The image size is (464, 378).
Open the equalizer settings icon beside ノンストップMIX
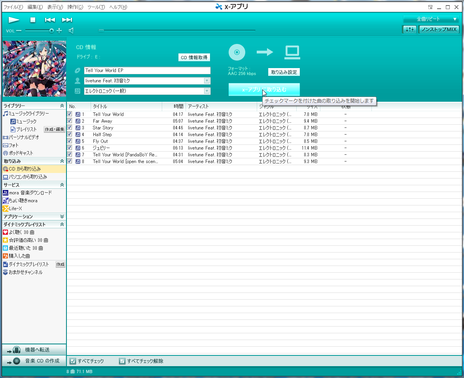coord(409,30)
